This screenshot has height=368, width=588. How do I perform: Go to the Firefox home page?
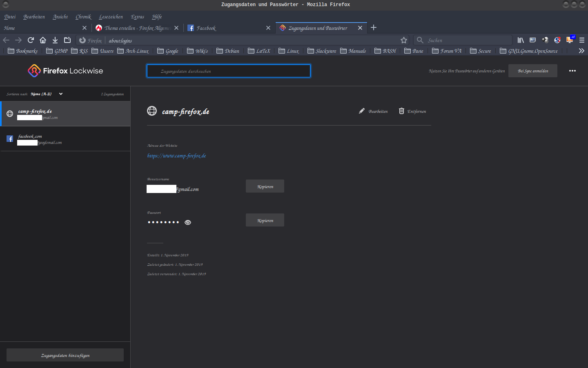(43, 40)
